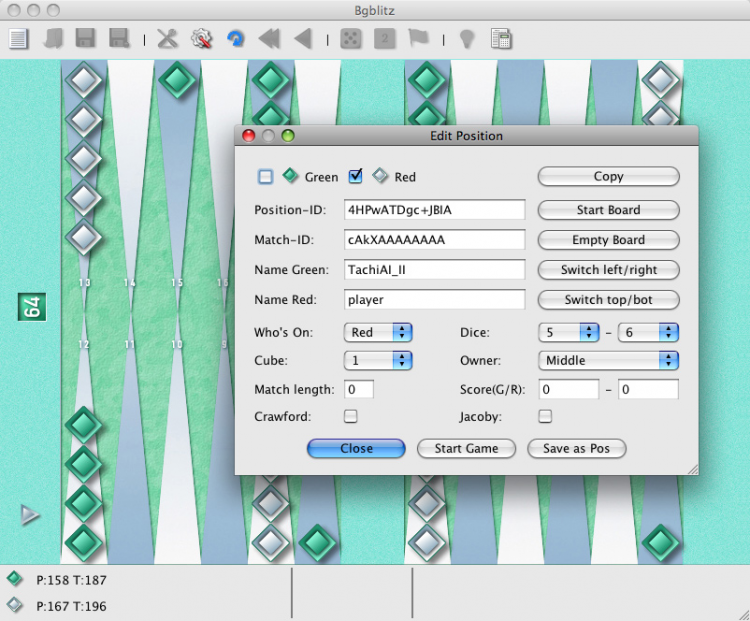Screen dimensions: 750x621
Task: Click the Edit Position dialog resize grip
Action: (x=693, y=469)
